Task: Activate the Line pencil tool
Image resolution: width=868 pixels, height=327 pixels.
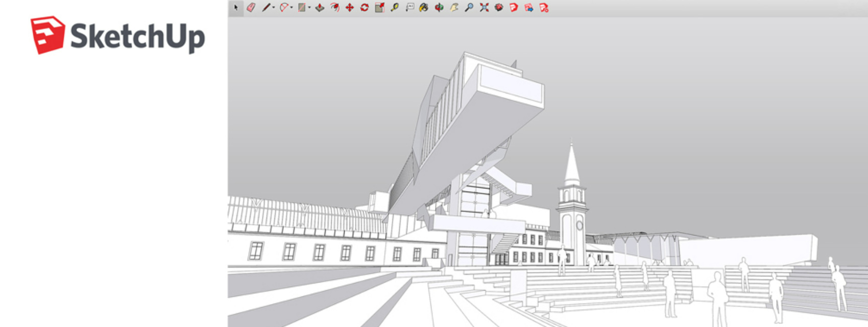Action: (266, 8)
